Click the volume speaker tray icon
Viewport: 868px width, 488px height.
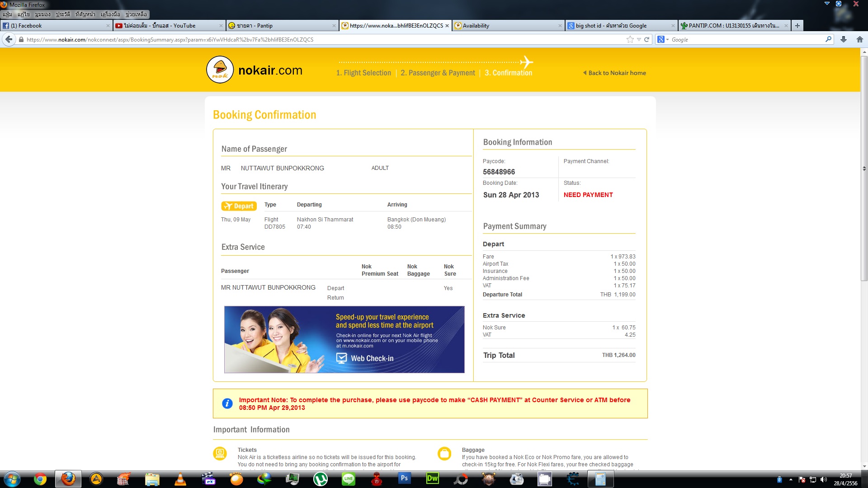tap(823, 479)
